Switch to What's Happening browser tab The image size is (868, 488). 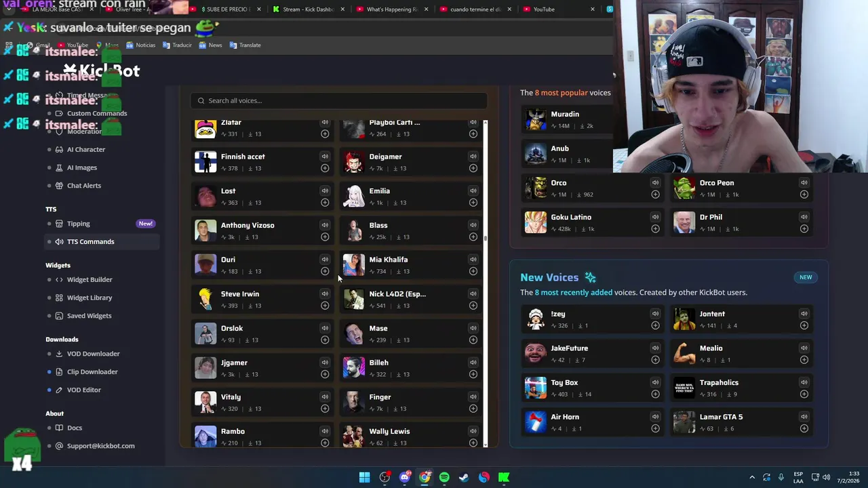pos(392,9)
